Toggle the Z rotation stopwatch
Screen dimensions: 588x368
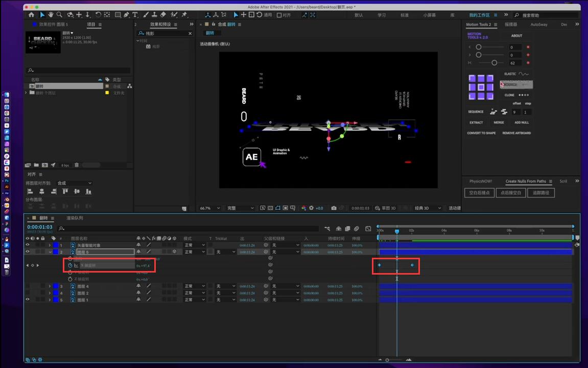70,279
